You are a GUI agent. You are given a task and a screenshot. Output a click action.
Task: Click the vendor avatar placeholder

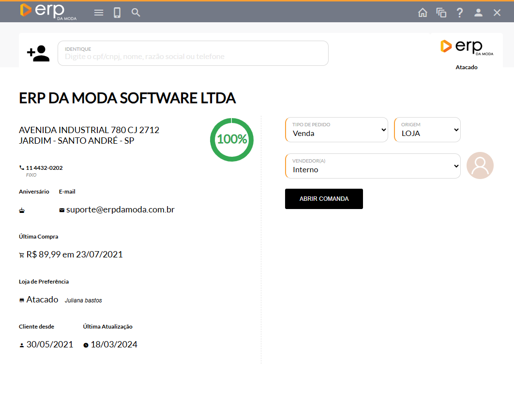[x=480, y=165]
